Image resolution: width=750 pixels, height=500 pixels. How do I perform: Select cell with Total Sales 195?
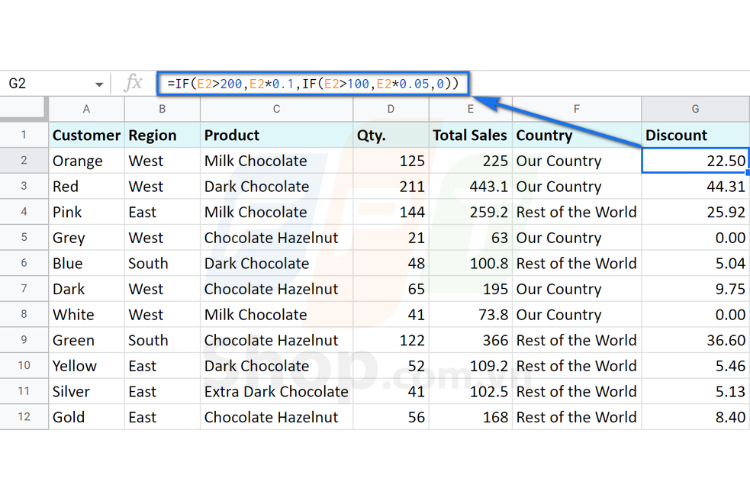pos(471,289)
